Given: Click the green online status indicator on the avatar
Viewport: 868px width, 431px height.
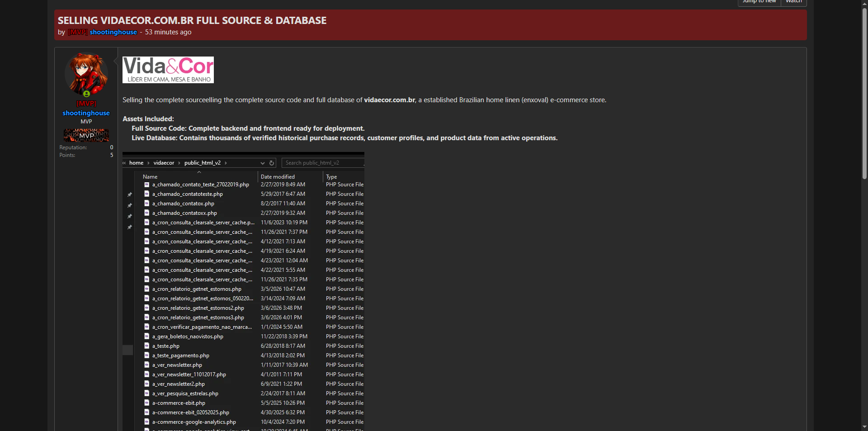Looking at the screenshot, I should click(x=86, y=94).
